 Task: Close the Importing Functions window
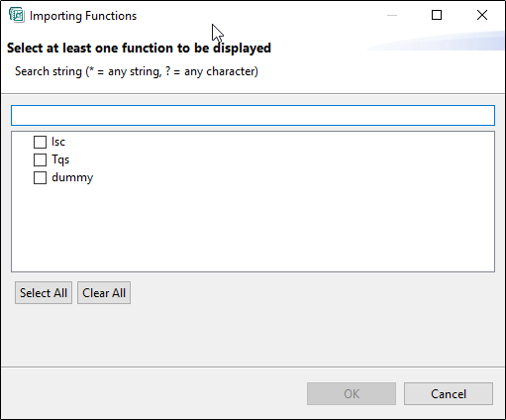(482, 15)
